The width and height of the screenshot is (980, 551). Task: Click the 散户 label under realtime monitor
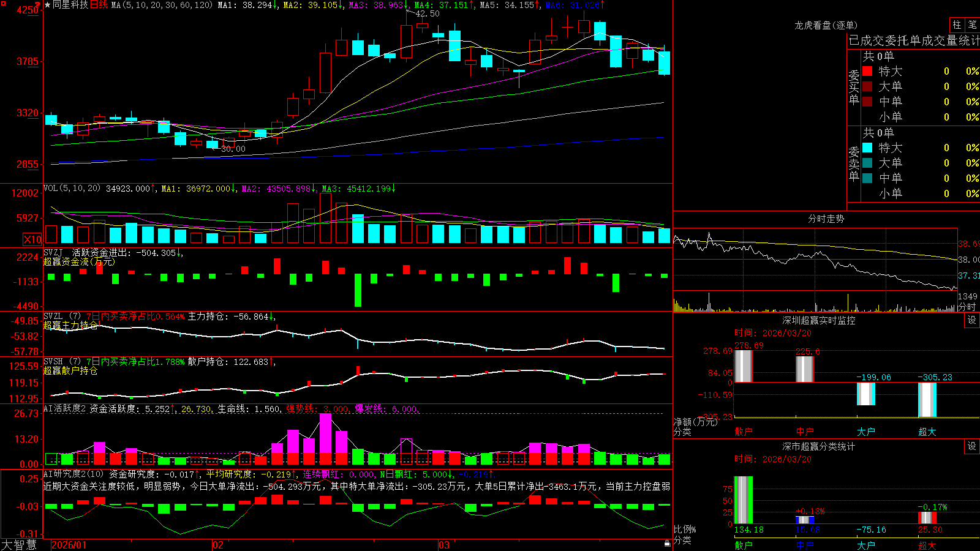[743, 432]
